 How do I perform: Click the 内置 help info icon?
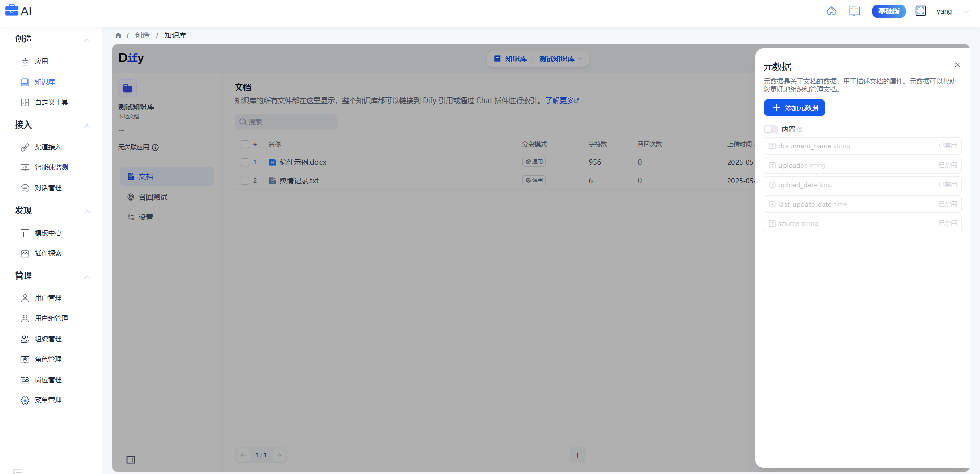(800, 129)
